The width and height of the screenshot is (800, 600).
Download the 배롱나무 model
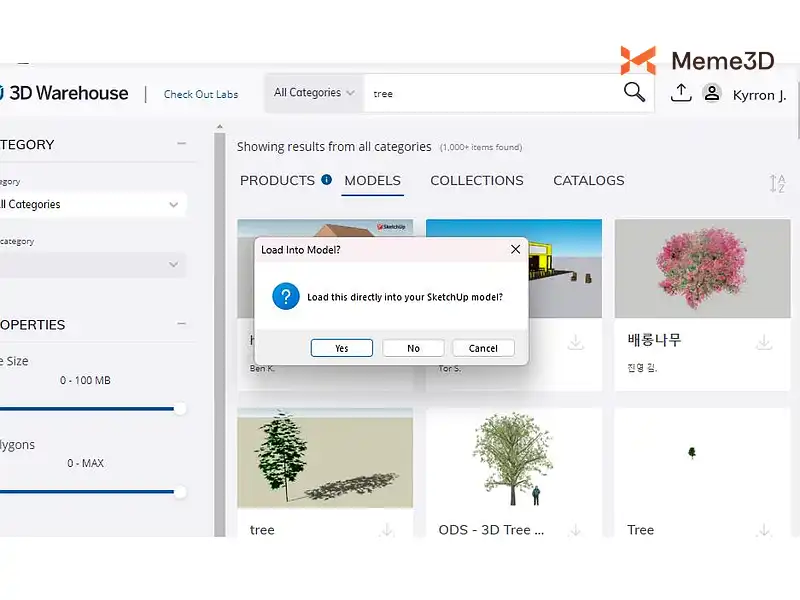point(764,342)
